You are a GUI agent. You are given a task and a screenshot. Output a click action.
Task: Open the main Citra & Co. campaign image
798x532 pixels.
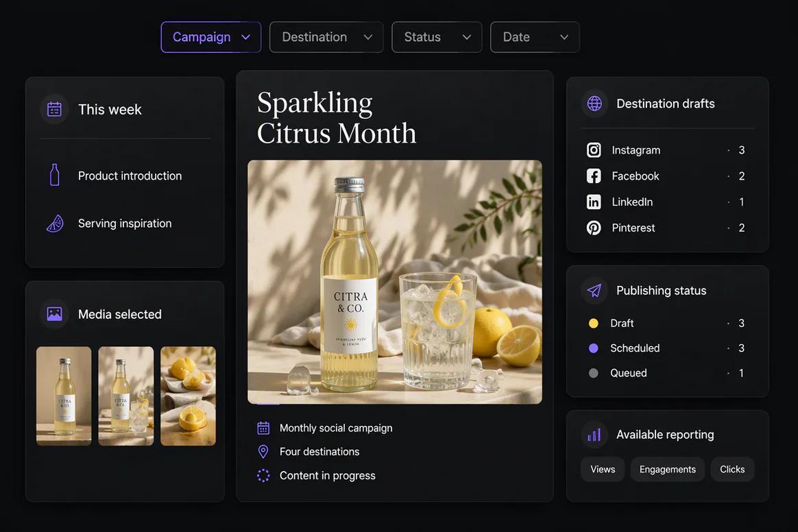point(395,282)
